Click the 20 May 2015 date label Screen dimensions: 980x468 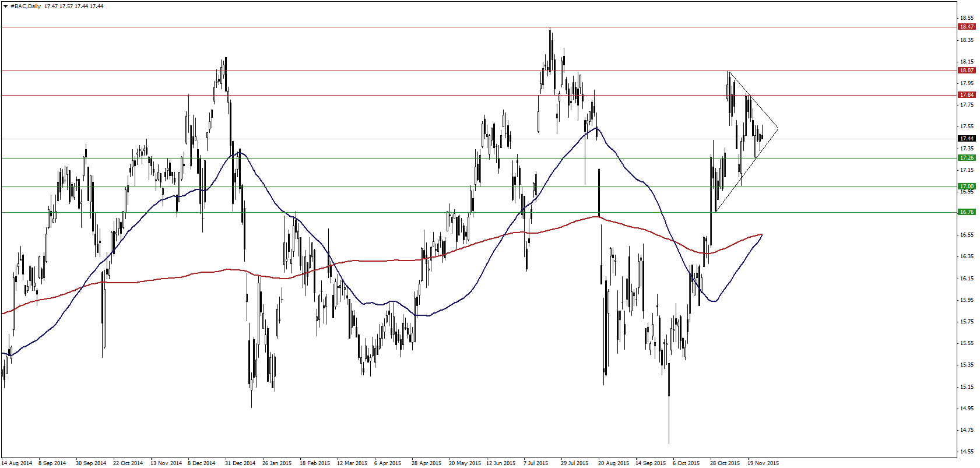(x=465, y=463)
